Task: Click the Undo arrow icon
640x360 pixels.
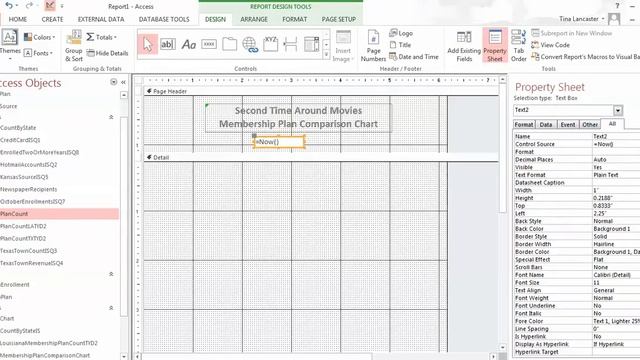Action: coord(9,6)
